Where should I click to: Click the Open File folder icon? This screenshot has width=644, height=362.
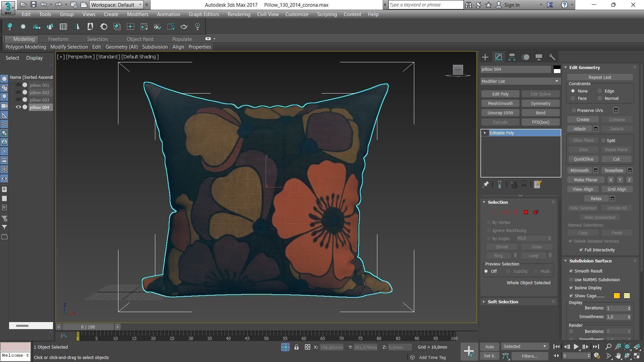coord(23,5)
